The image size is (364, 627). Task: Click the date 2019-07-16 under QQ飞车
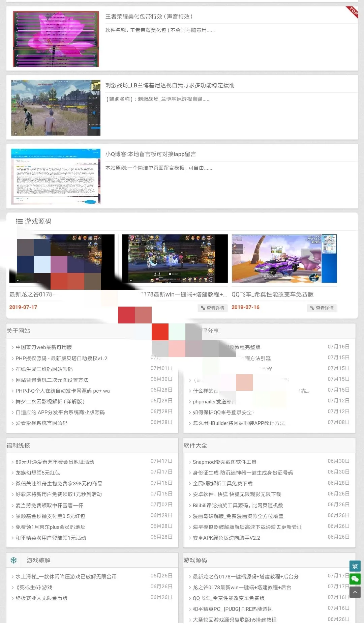[245, 307]
